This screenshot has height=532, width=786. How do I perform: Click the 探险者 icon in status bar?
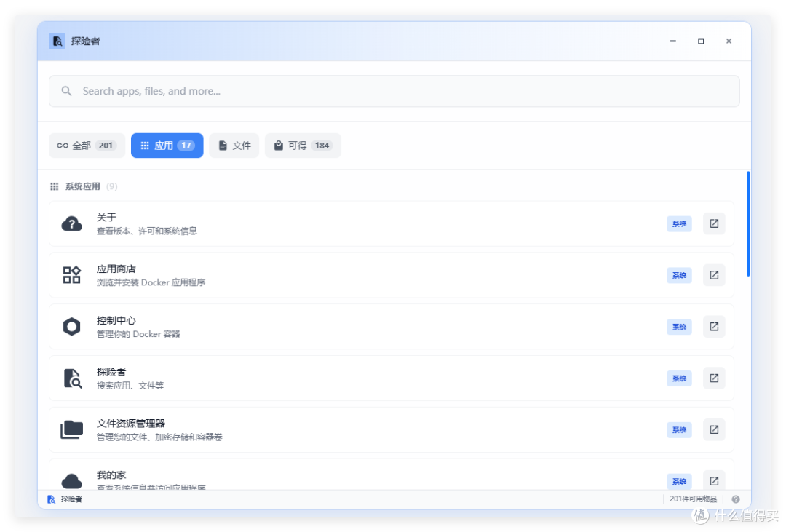click(x=51, y=499)
